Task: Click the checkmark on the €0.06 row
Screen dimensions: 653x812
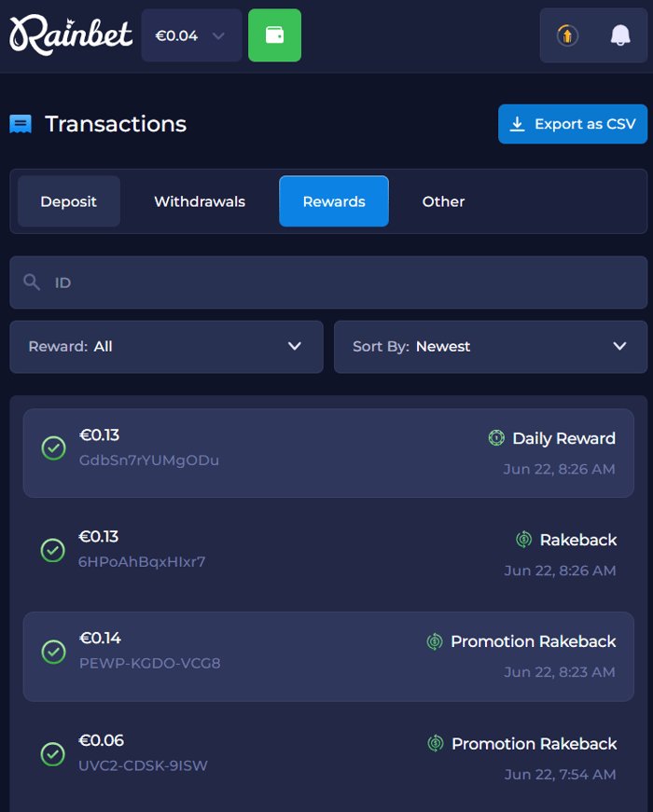Action: point(53,754)
